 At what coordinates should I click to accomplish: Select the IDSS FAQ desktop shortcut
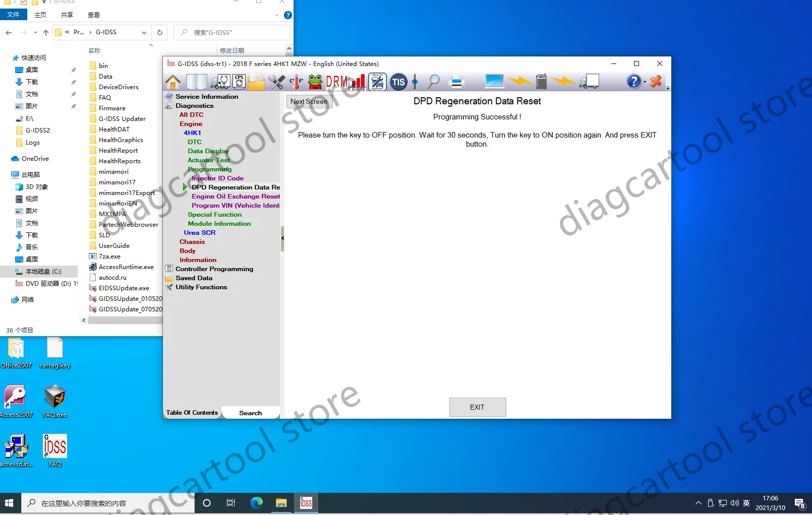[55, 451]
